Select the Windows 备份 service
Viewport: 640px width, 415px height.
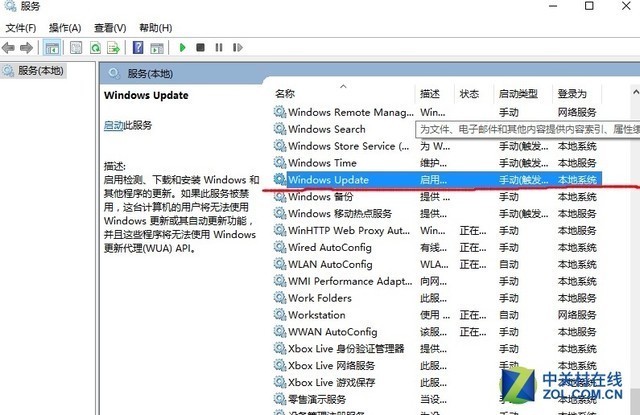point(437,197)
